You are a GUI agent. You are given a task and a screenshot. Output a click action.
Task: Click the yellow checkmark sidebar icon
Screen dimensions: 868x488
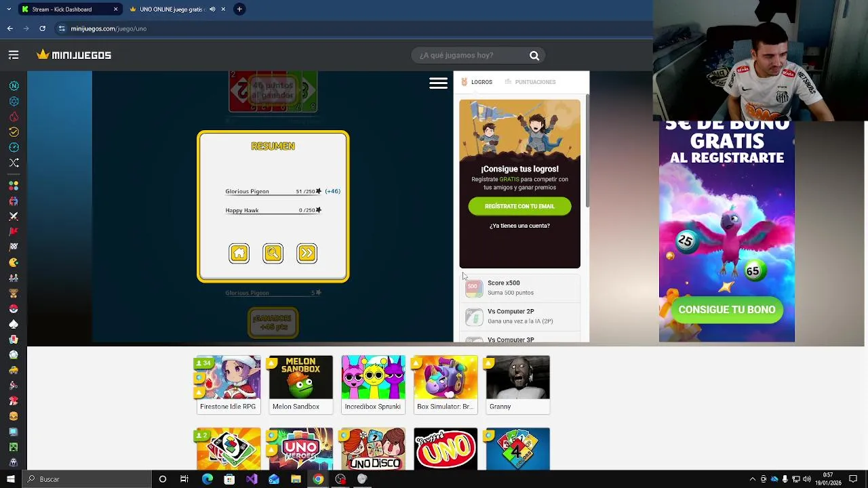(x=14, y=132)
